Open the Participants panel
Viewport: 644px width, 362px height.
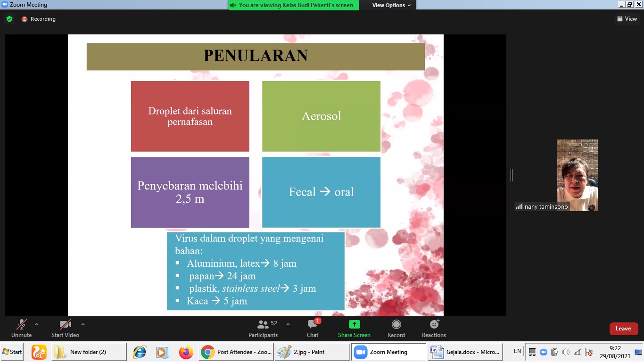(263, 328)
